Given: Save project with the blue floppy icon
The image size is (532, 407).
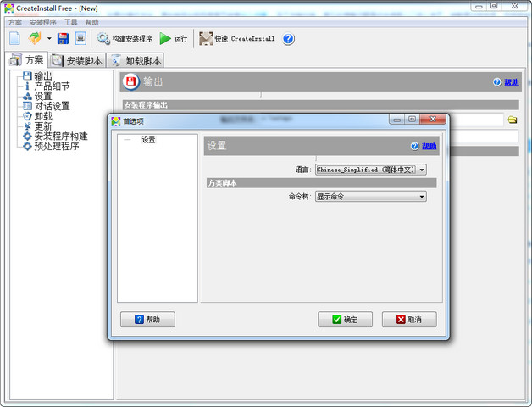Looking at the screenshot, I should point(63,38).
